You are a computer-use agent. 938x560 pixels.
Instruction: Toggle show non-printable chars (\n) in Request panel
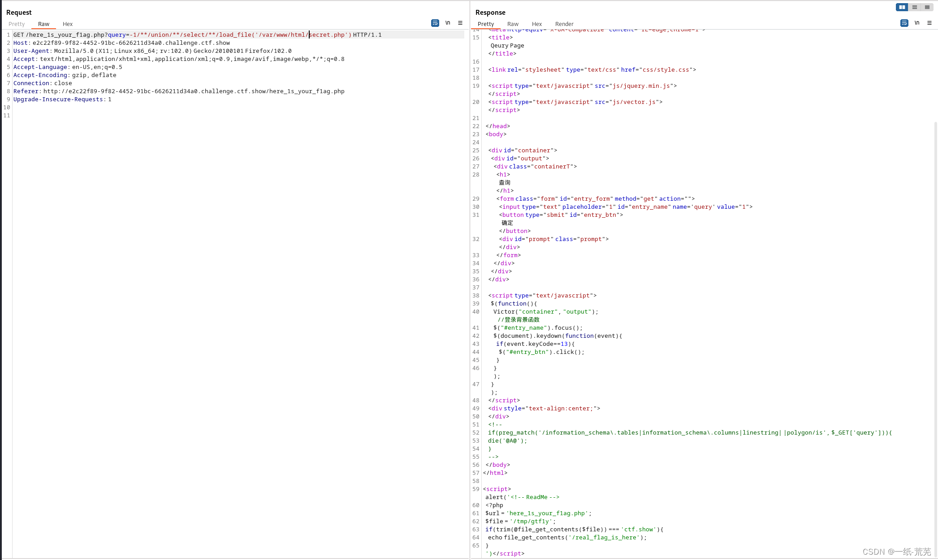pos(448,23)
